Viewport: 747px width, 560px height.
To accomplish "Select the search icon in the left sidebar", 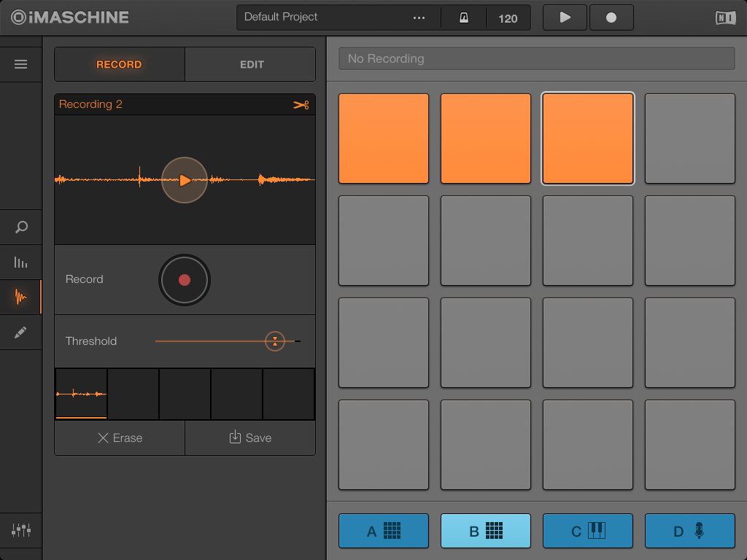I will 21,227.
